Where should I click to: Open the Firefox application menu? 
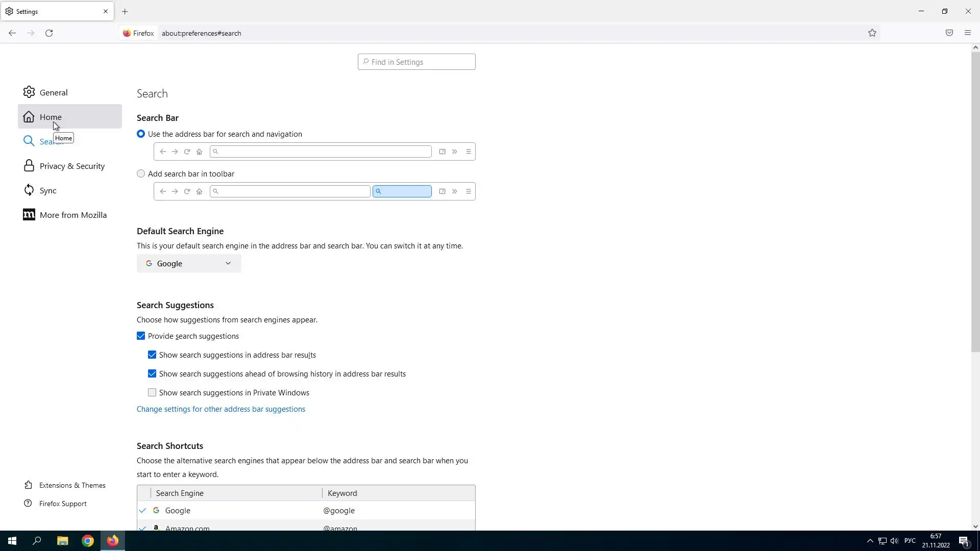967,33
